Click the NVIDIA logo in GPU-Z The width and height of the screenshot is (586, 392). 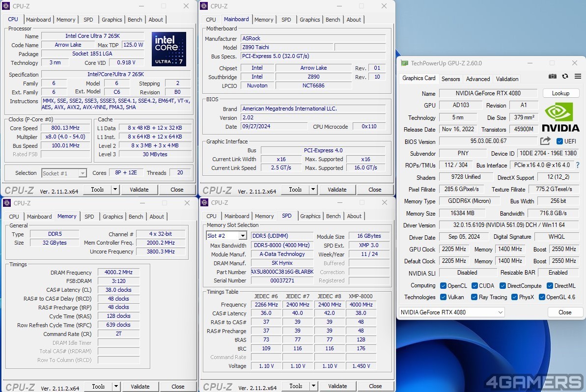point(560,117)
